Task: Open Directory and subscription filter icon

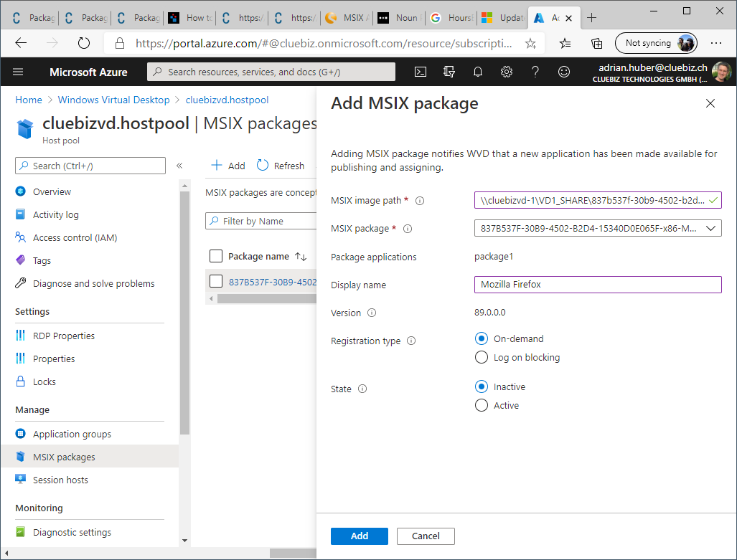Action: pyautogui.click(x=449, y=72)
